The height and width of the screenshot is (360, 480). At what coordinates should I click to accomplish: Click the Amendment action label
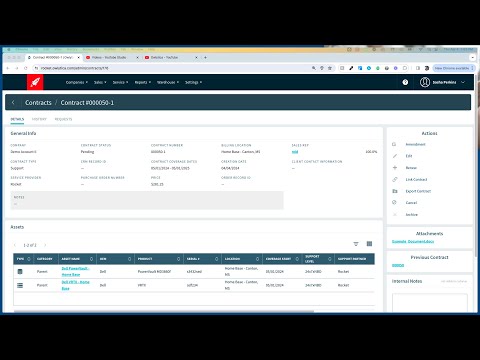click(x=415, y=144)
